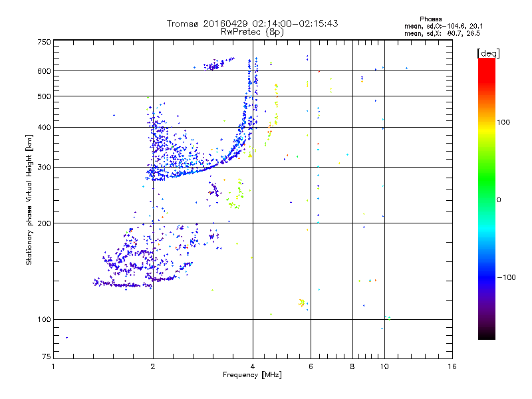Viewport: 532px width, 399px height.
Task: Click the 'Phases' header text
Action: (430, 19)
